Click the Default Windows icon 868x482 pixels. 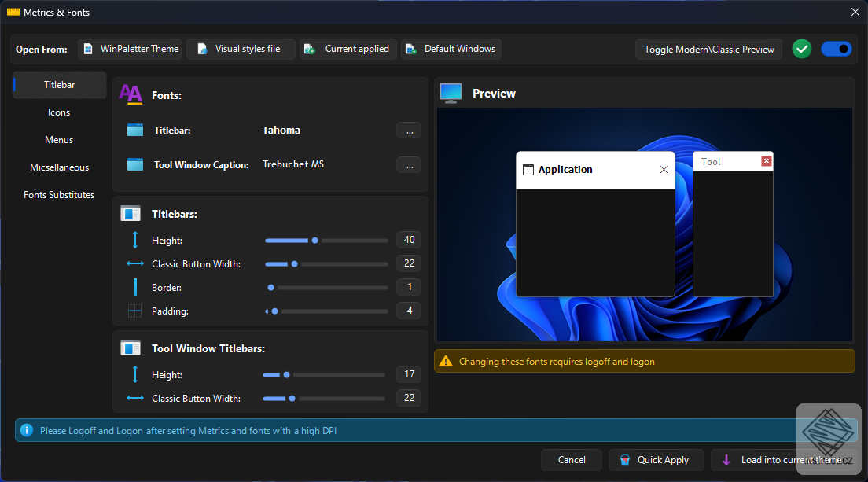click(x=410, y=49)
